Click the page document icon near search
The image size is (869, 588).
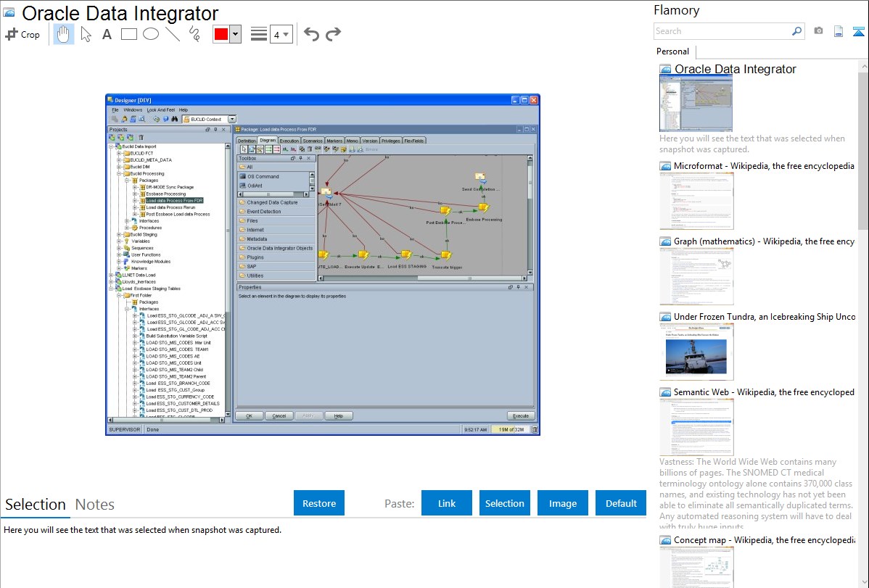point(839,31)
